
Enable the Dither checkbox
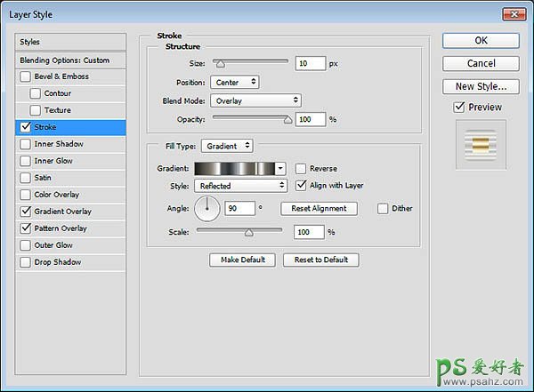click(383, 209)
